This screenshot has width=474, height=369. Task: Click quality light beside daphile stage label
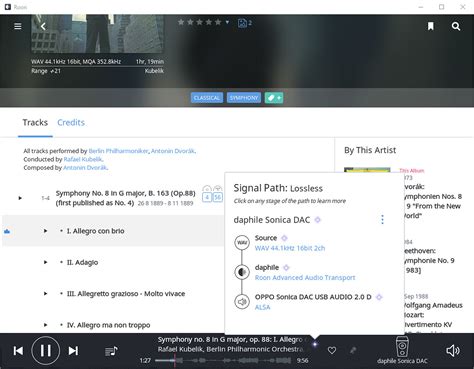[286, 267]
